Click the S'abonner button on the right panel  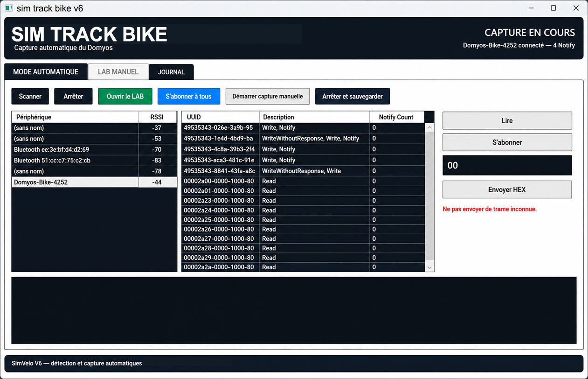coord(507,142)
